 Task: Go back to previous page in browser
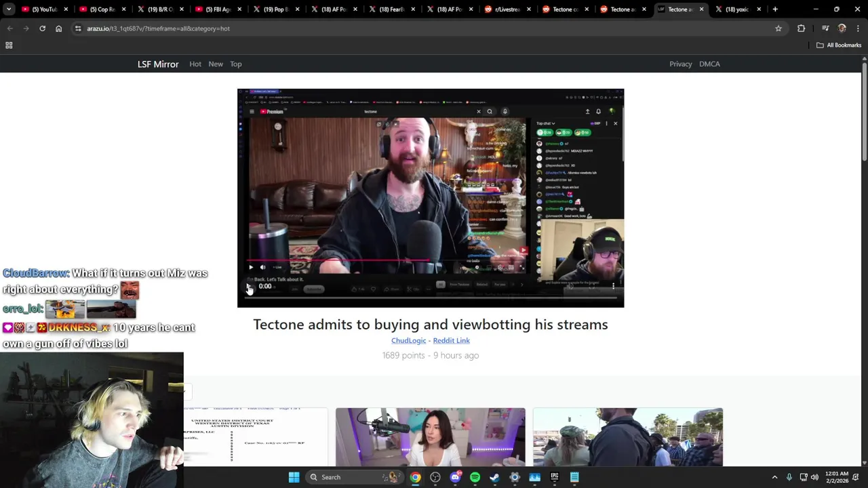click(9, 28)
